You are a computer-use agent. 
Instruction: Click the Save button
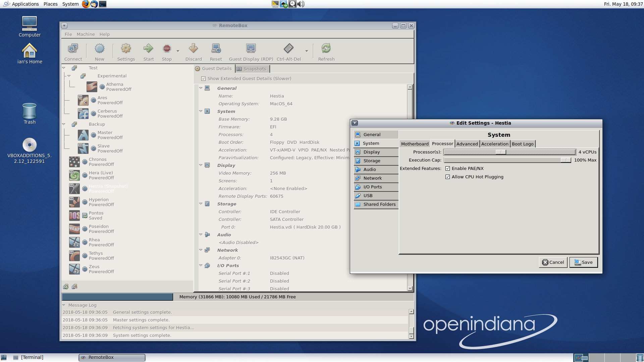tap(583, 262)
